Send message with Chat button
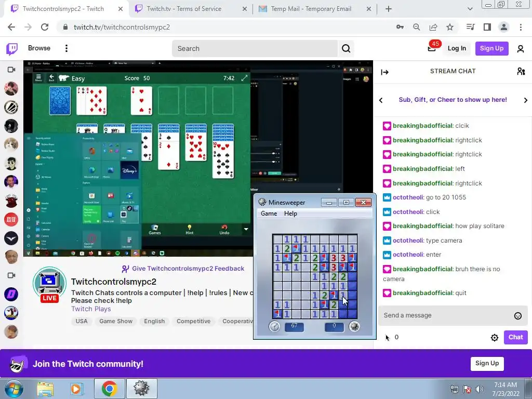The height and width of the screenshot is (399, 532). [515, 337]
